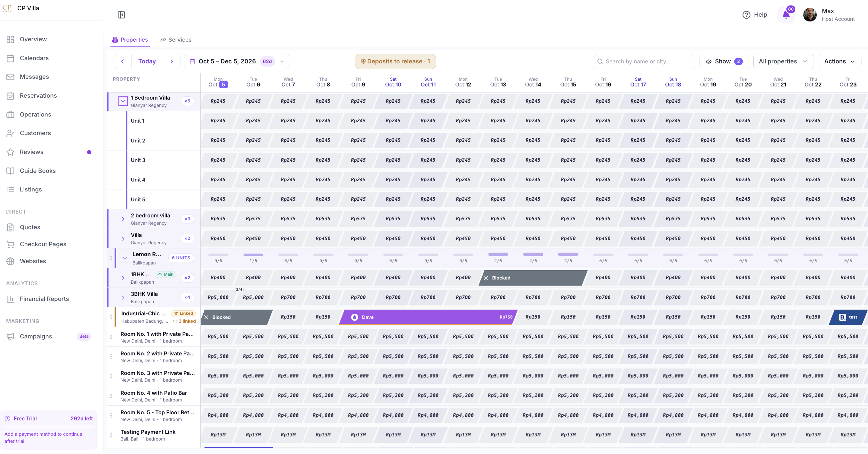
Task: Switch to the Properties tab
Action: (x=130, y=40)
